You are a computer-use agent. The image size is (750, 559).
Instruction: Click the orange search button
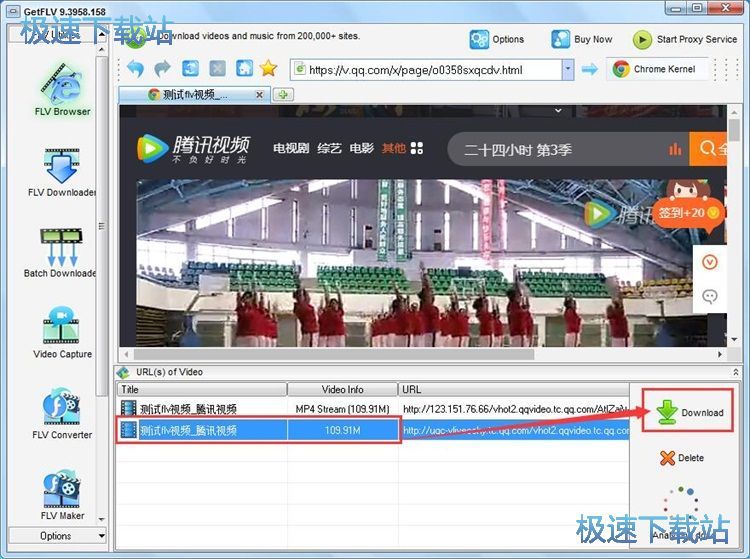click(x=708, y=149)
